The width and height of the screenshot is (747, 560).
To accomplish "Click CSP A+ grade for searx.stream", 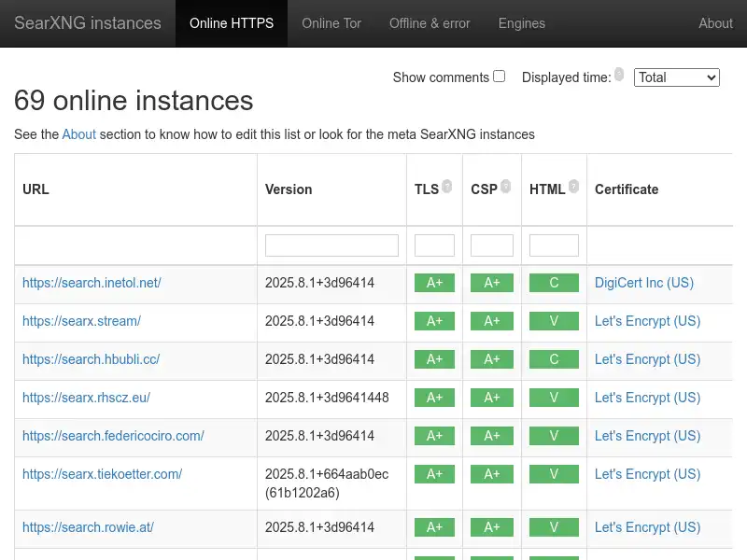I will coord(492,321).
